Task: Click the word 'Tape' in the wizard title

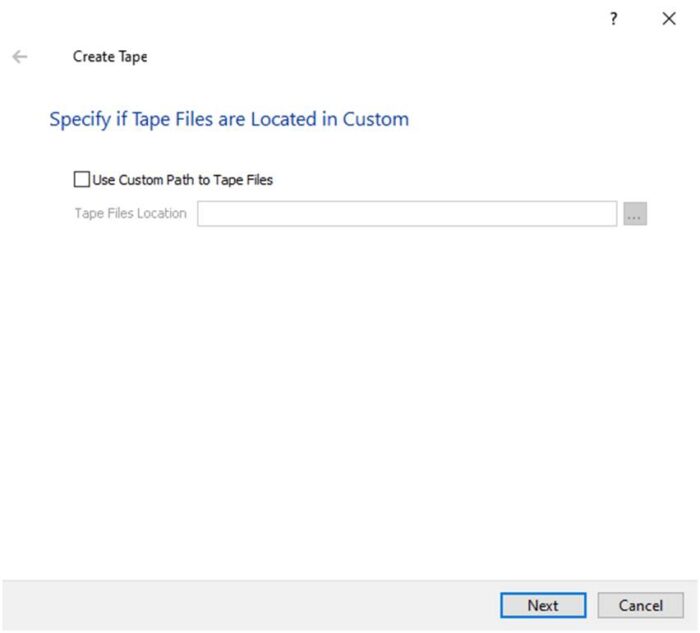Action: pos(133,57)
